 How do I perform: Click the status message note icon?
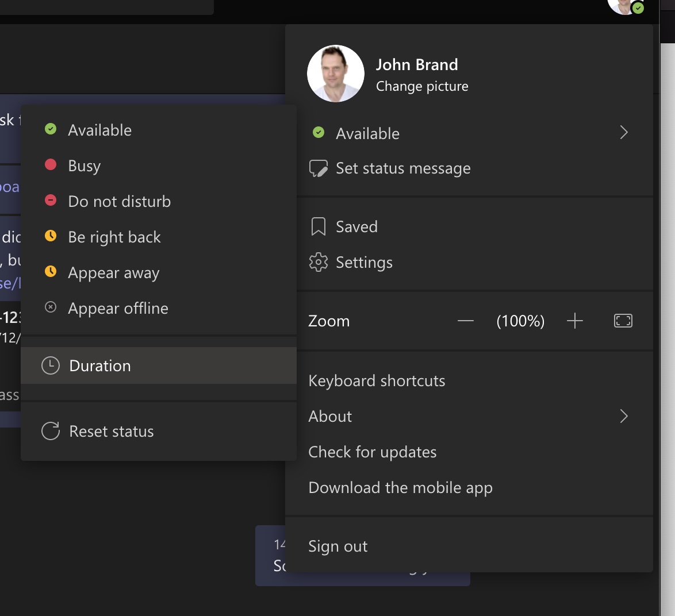(319, 168)
